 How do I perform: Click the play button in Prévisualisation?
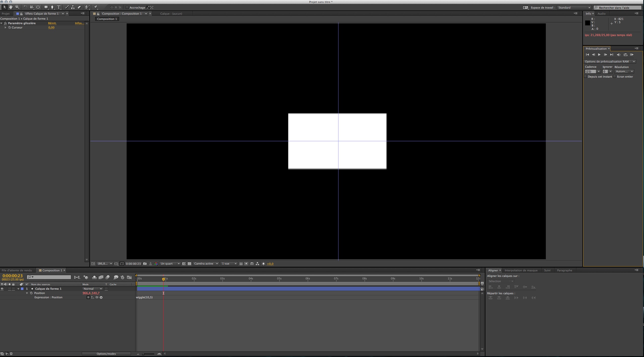pyautogui.click(x=599, y=55)
